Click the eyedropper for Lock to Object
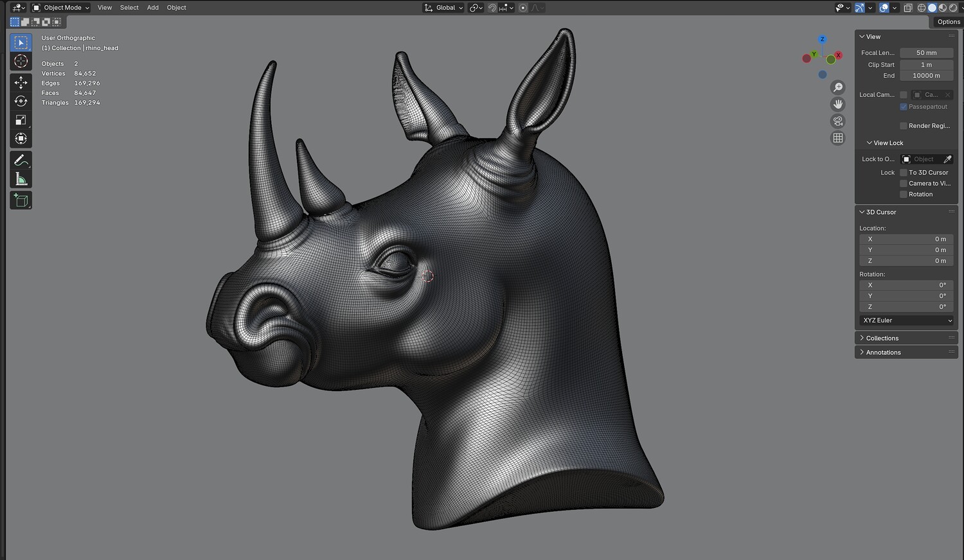 pyautogui.click(x=947, y=159)
